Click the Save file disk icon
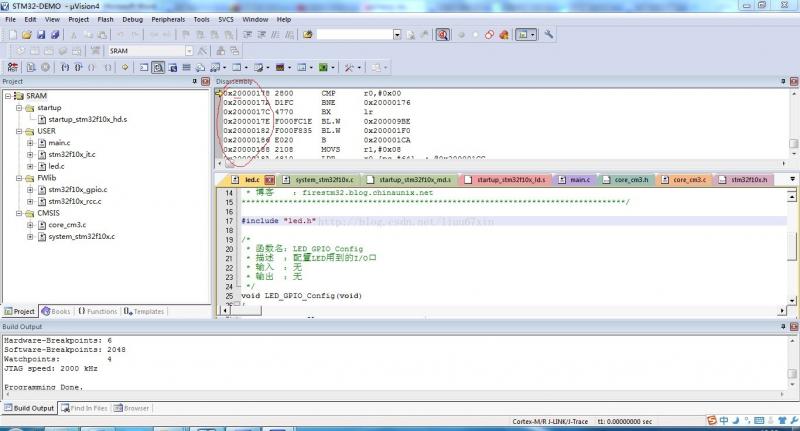This screenshot has height=431, width=800. tap(41, 34)
